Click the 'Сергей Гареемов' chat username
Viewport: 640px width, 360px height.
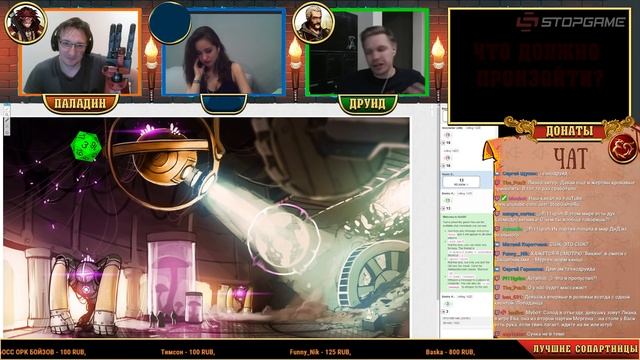click(x=522, y=269)
